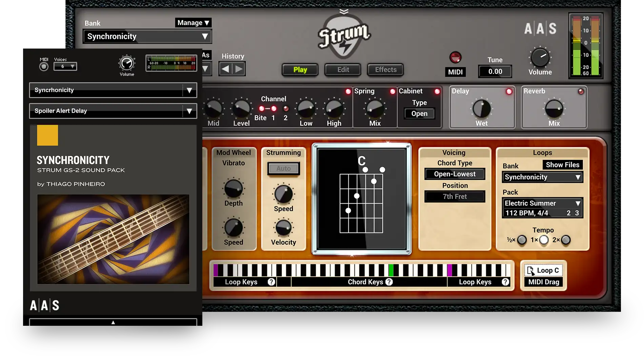Toggle the Spring effect power LED

(x=393, y=91)
